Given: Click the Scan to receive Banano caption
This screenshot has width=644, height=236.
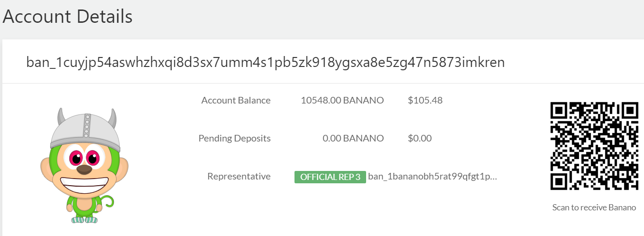Looking at the screenshot, I should pos(594,208).
